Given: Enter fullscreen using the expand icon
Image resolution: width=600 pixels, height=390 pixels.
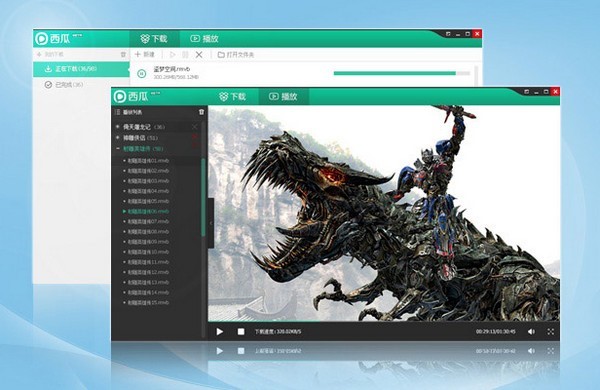Looking at the screenshot, I should click(x=551, y=331).
